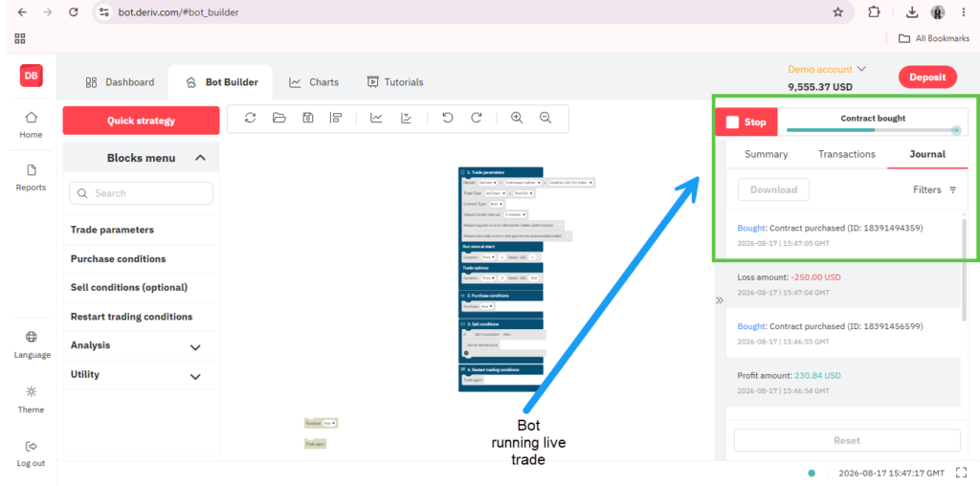Click the Log out icon
980x486 pixels.
click(31, 446)
